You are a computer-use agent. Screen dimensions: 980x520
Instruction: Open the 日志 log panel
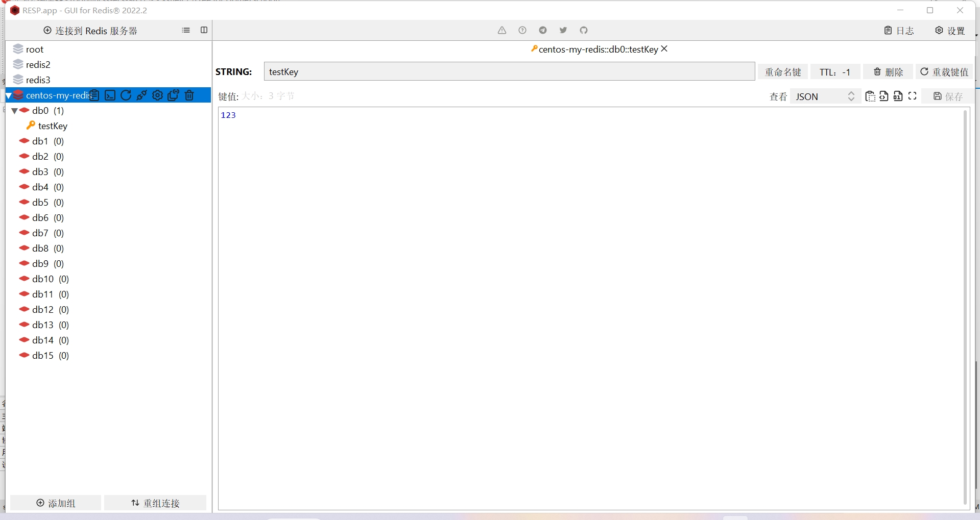899,31
